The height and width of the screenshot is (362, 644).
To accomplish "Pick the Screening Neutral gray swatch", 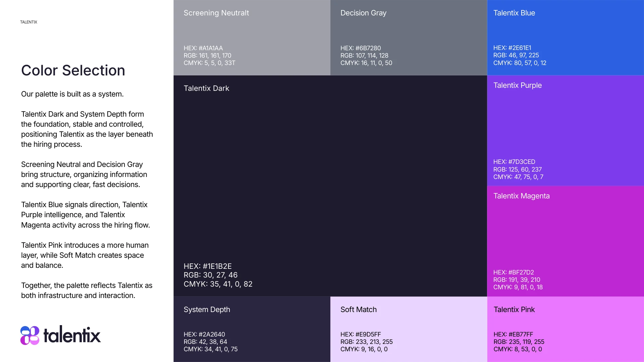I will coord(252,38).
